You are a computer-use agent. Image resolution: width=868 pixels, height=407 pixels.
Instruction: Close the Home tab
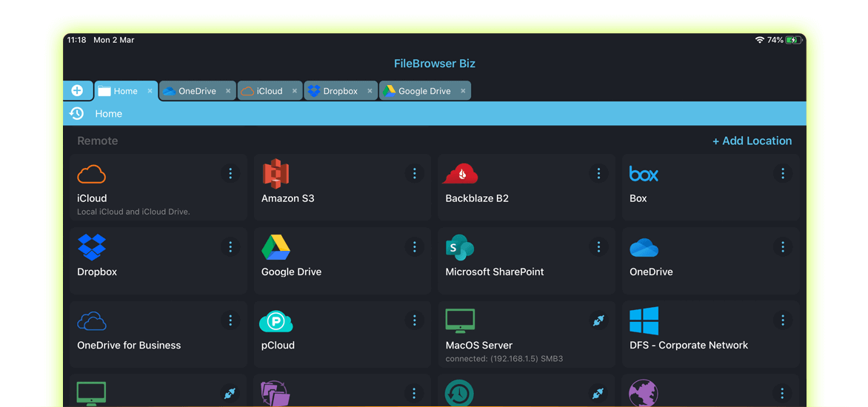(150, 91)
